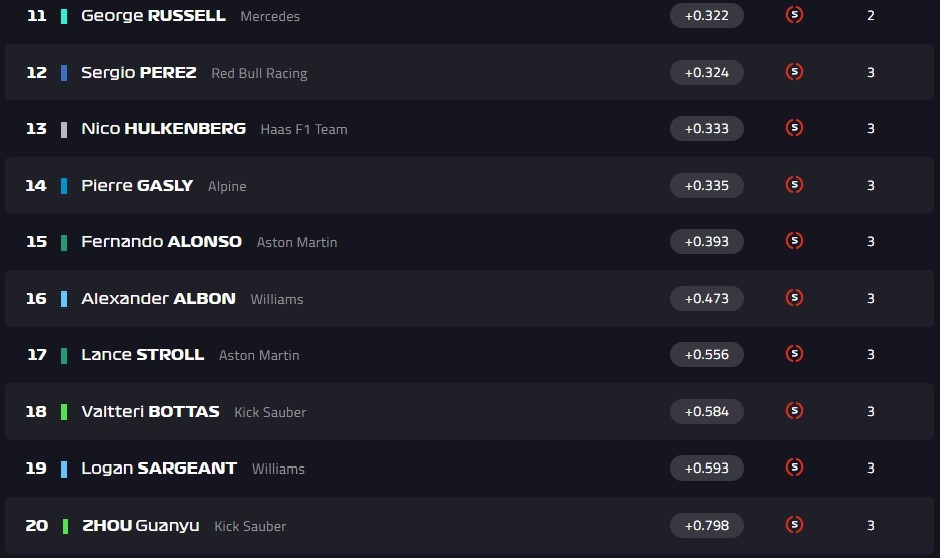Click the Mercedes teal team color bar

point(64,16)
